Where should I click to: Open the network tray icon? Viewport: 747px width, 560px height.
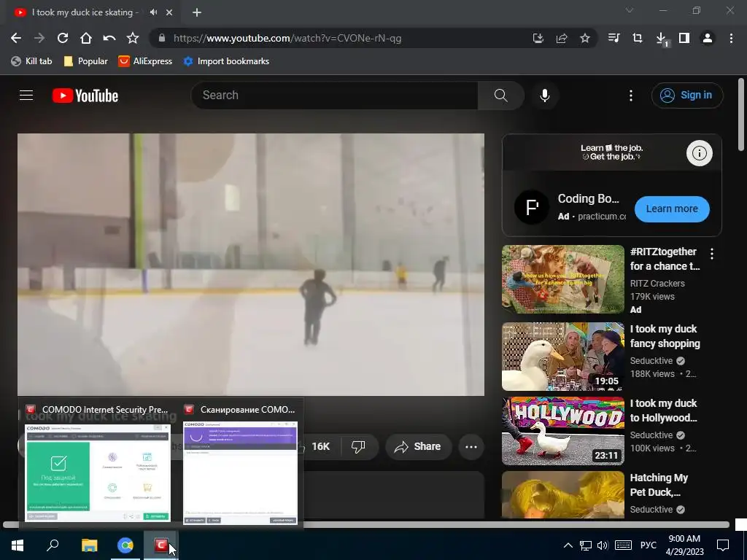coord(586,545)
